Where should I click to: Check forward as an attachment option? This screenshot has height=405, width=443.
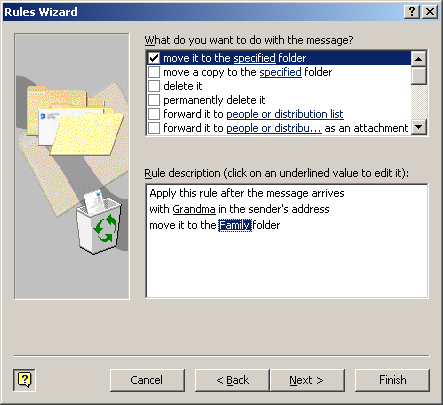pos(154,128)
